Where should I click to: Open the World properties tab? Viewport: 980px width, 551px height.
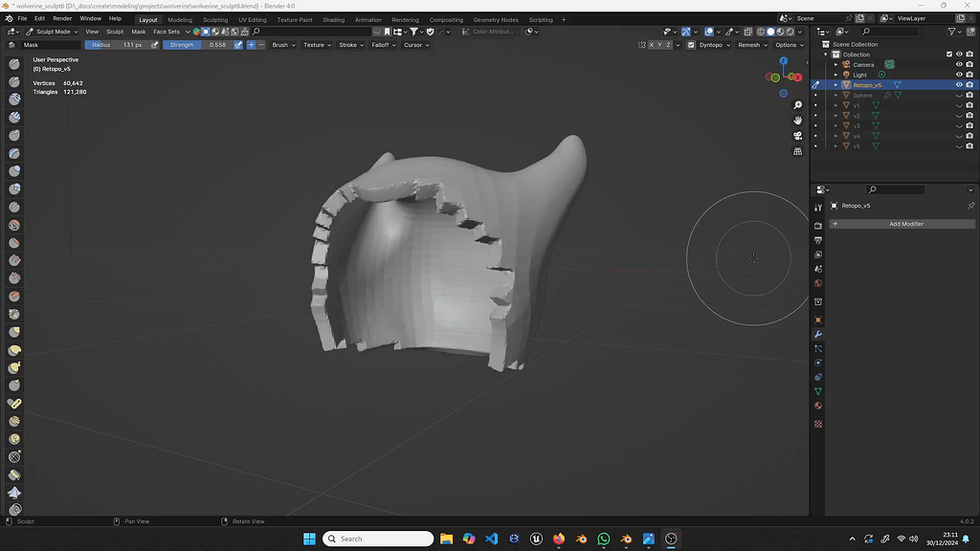click(818, 283)
